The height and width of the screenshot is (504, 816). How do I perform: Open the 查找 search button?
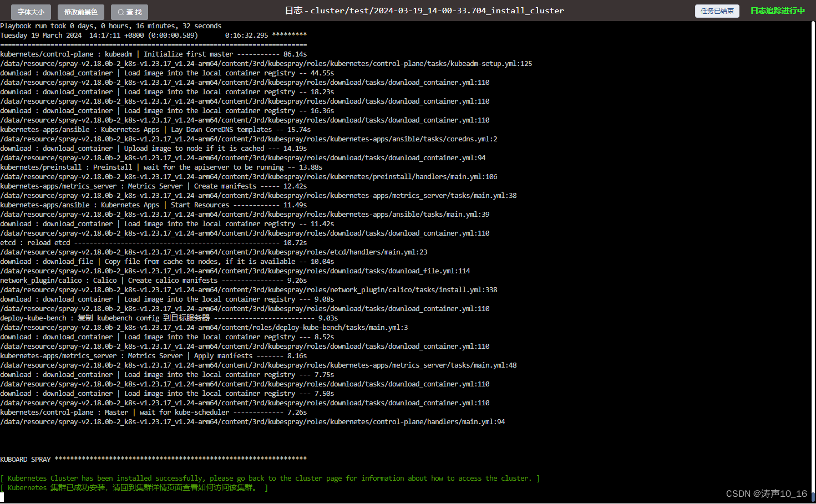pyautogui.click(x=129, y=12)
